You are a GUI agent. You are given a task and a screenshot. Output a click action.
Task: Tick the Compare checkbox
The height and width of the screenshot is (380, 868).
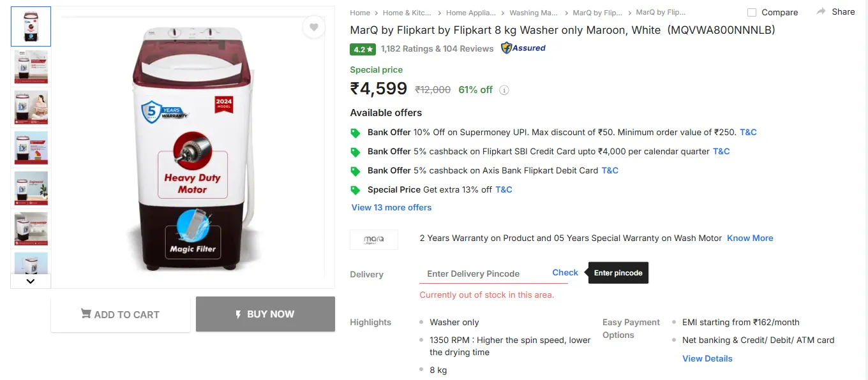tap(752, 12)
